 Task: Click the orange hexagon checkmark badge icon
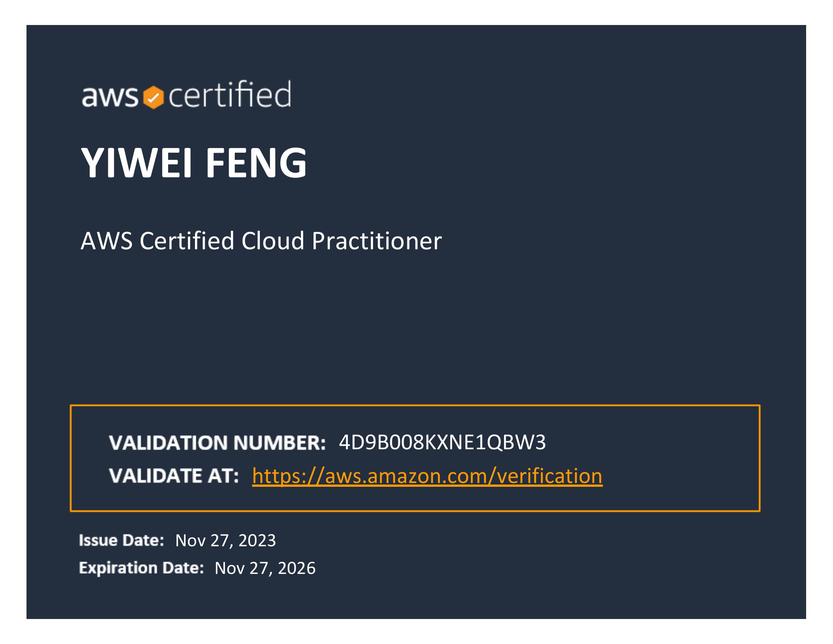pyautogui.click(x=153, y=97)
